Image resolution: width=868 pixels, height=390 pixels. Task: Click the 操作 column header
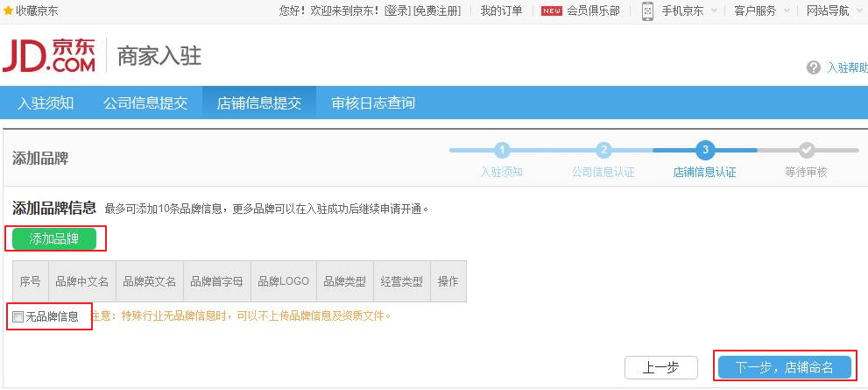pyautogui.click(x=448, y=281)
